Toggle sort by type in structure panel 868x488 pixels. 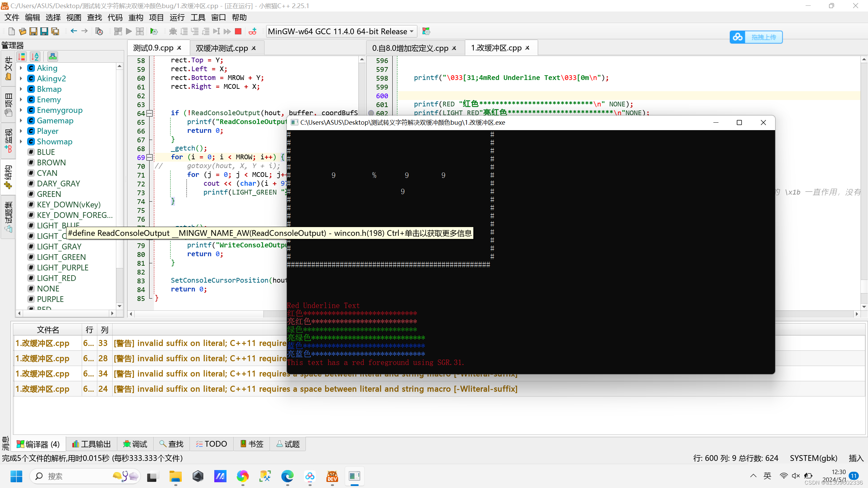pos(22,57)
